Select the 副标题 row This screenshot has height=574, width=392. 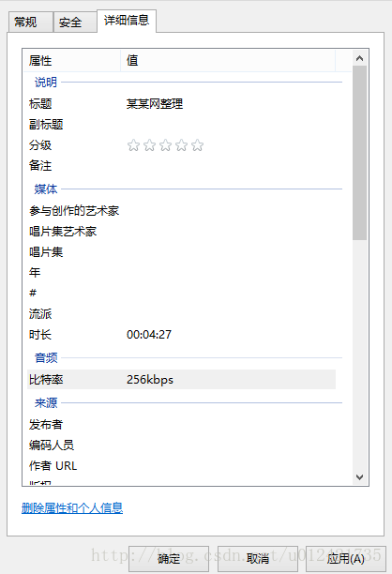coord(181,125)
